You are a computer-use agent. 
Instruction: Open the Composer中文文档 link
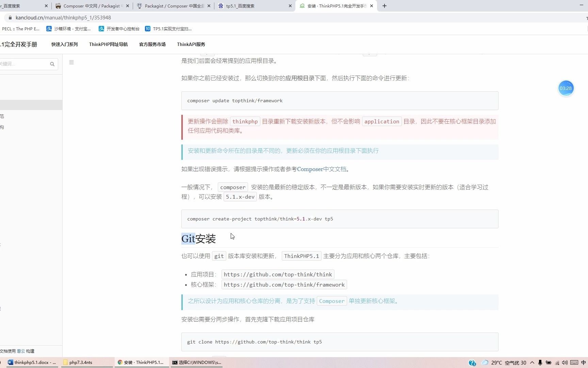(322, 169)
